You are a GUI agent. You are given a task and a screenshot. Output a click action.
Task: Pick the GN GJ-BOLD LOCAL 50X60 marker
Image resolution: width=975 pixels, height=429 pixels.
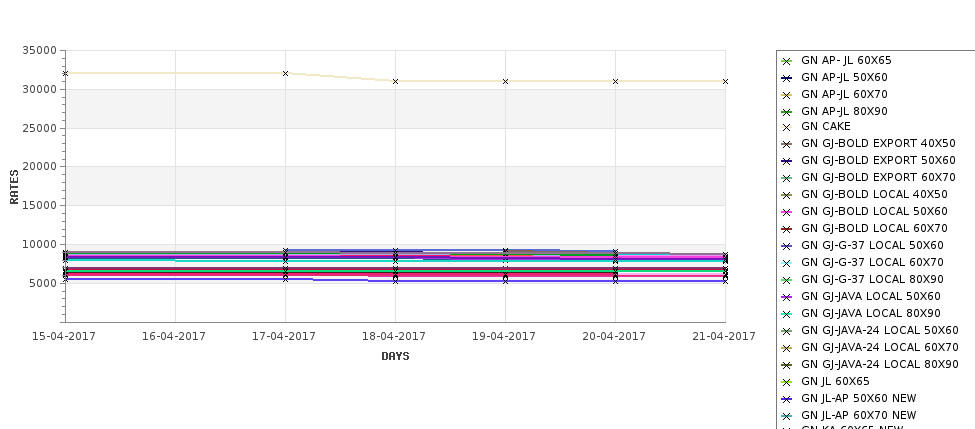[787, 212]
